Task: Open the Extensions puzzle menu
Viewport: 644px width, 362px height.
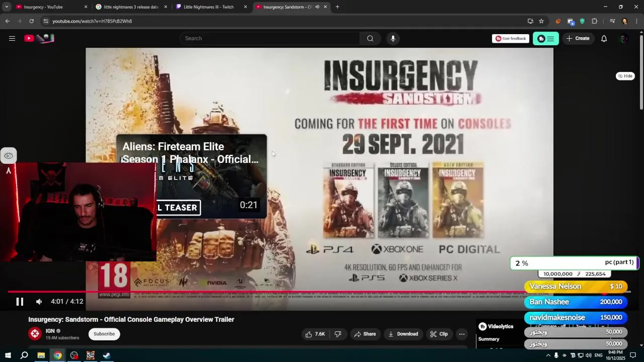Action: coord(594,21)
